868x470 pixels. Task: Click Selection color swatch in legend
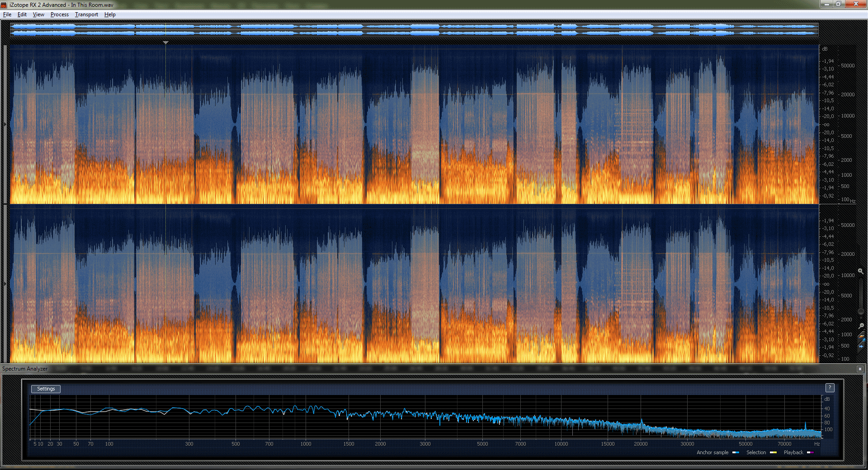[x=773, y=452]
